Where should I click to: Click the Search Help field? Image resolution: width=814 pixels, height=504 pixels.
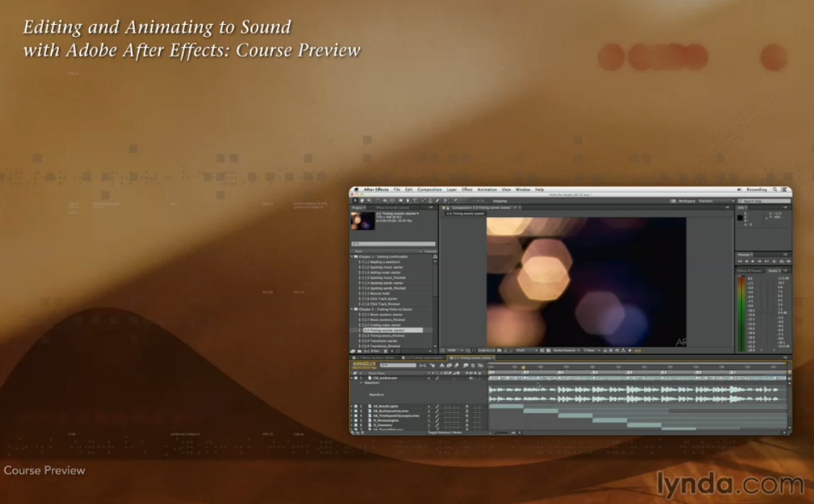click(764, 201)
